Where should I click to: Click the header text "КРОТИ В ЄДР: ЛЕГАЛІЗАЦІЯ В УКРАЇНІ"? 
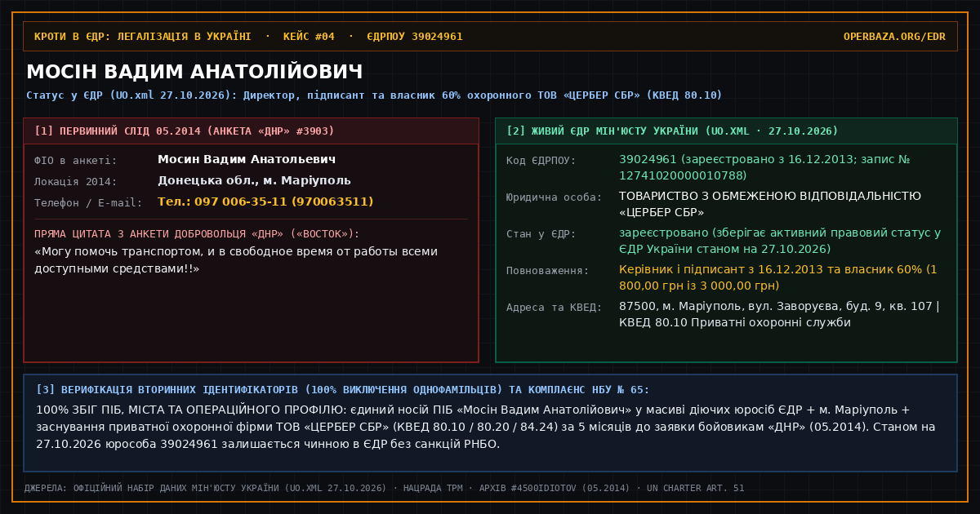pyautogui.click(x=143, y=37)
